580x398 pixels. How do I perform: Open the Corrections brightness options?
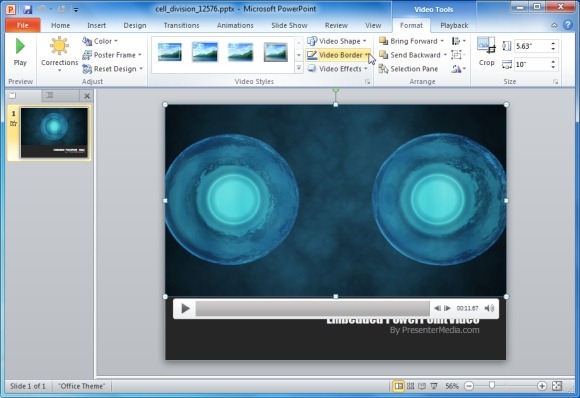click(59, 54)
